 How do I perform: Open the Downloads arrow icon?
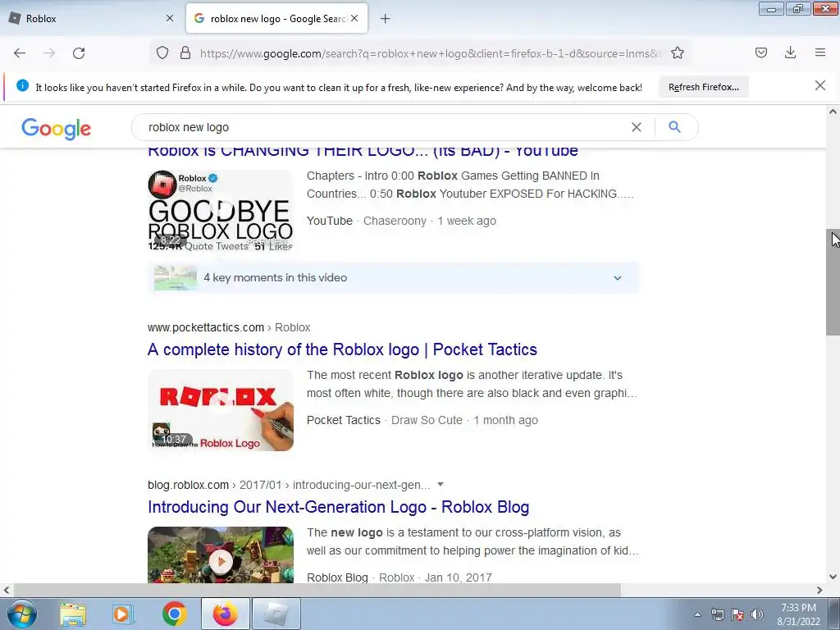point(790,52)
